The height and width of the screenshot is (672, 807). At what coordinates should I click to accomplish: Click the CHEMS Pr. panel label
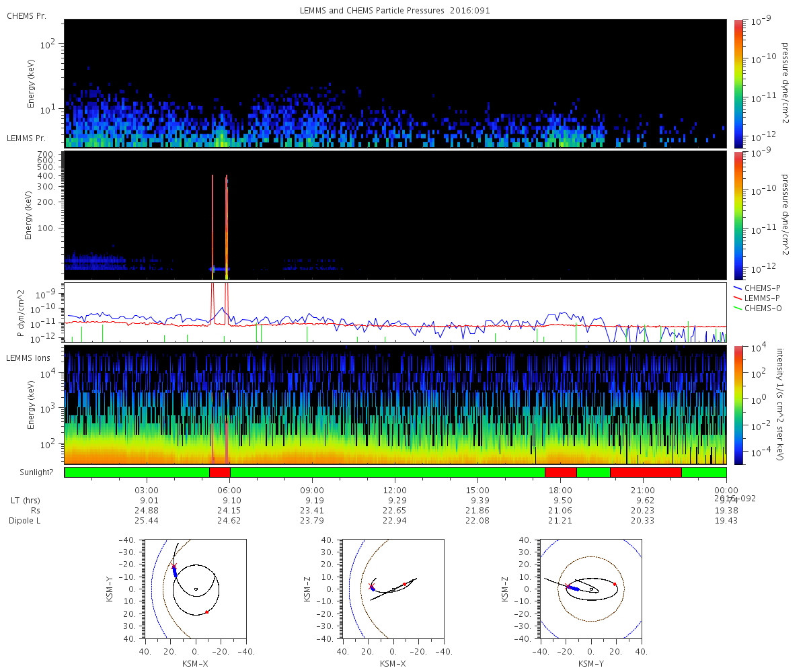click(x=27, y=15)
